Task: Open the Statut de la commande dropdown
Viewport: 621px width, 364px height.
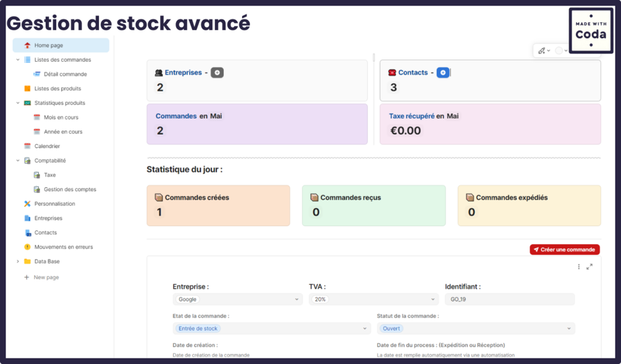Action: pos(475,329)
